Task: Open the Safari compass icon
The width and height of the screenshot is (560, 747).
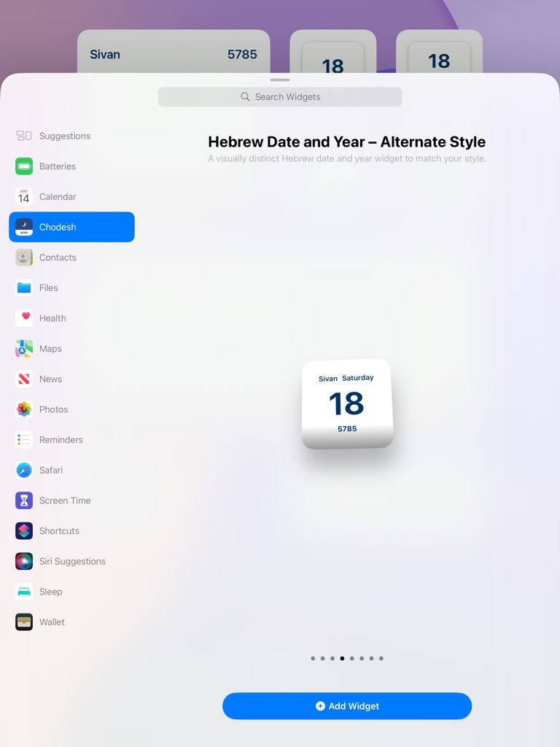Action: (x=24, y=471)
